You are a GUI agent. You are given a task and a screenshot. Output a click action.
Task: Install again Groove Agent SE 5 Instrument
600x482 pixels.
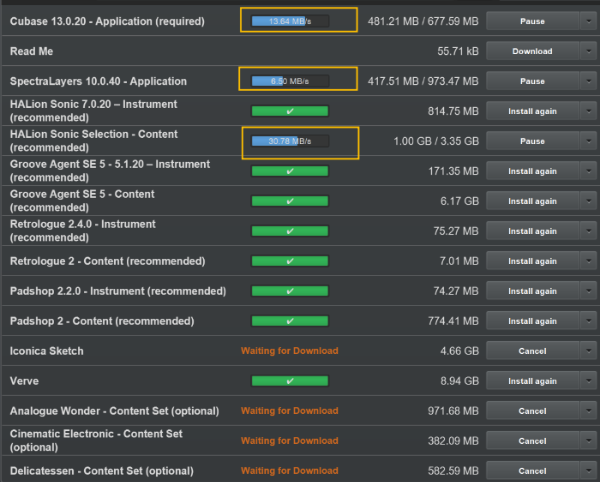click(532, 171)
